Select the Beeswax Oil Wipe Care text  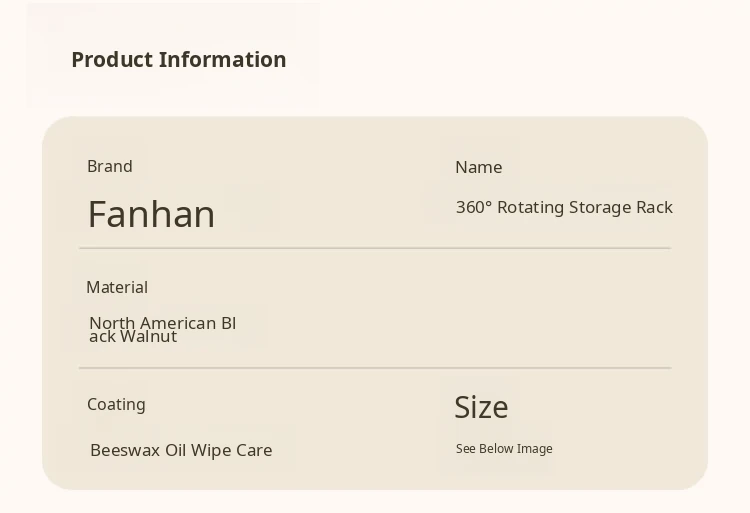point(181,450)
